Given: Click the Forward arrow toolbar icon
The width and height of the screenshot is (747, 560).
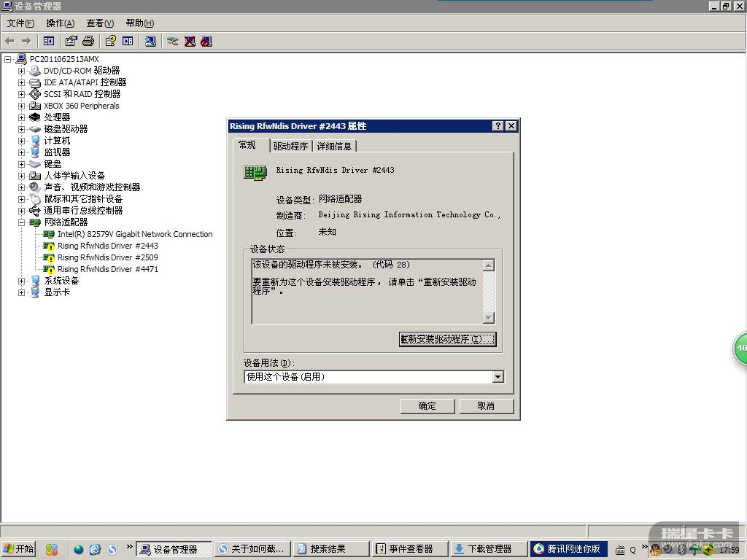Looking at the screenshot, I should point(26,42).
